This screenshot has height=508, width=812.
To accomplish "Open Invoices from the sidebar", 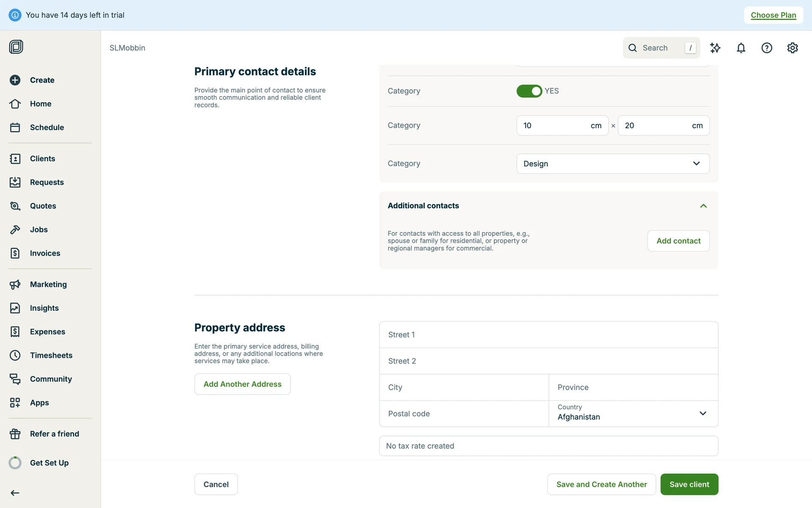I will pos(45,253).
